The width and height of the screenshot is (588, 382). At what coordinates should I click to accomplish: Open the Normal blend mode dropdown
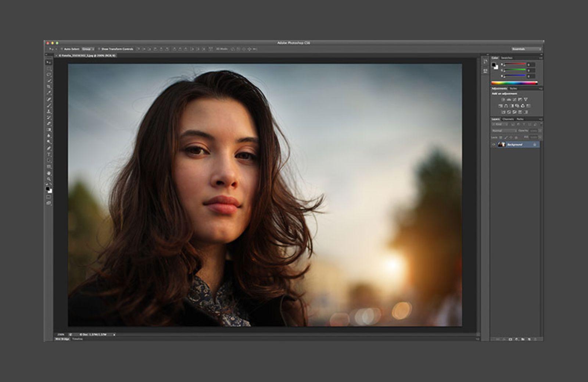pos(504,131)
